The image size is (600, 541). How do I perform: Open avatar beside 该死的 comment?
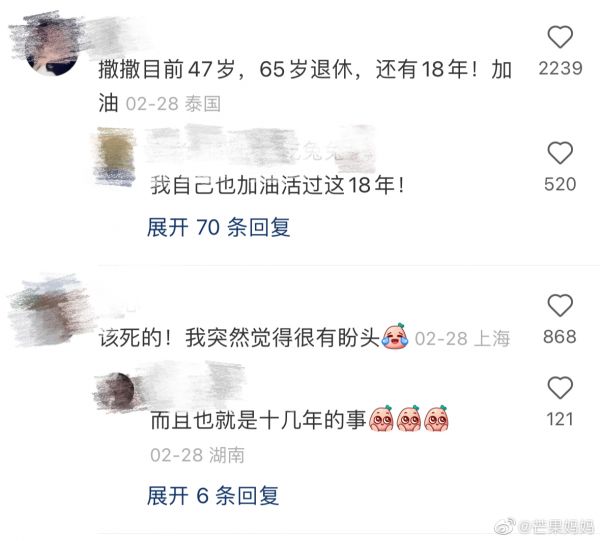[x=48, y=310]
